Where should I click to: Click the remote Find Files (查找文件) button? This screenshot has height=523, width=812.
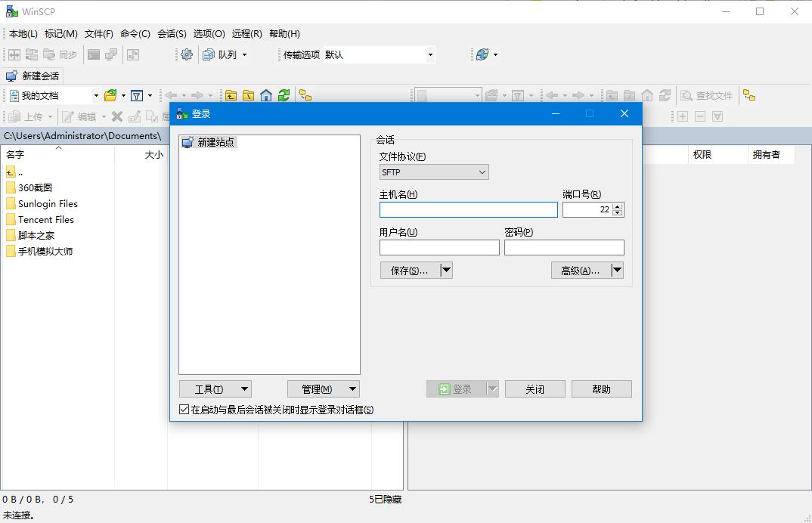[x=706, y=95]
